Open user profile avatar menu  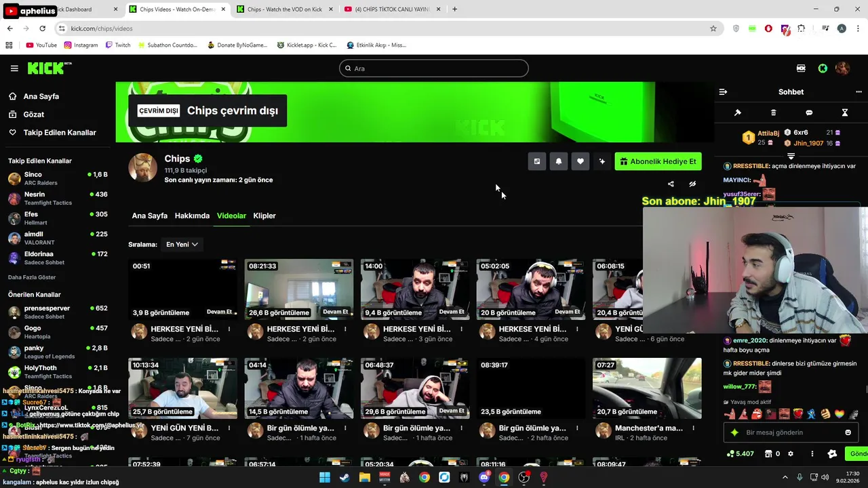click(842, 68)
